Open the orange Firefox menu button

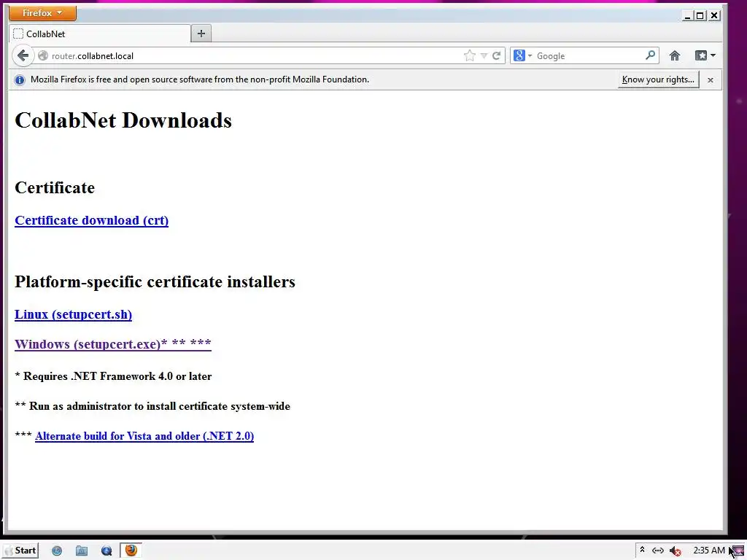[x=42, y=13]
